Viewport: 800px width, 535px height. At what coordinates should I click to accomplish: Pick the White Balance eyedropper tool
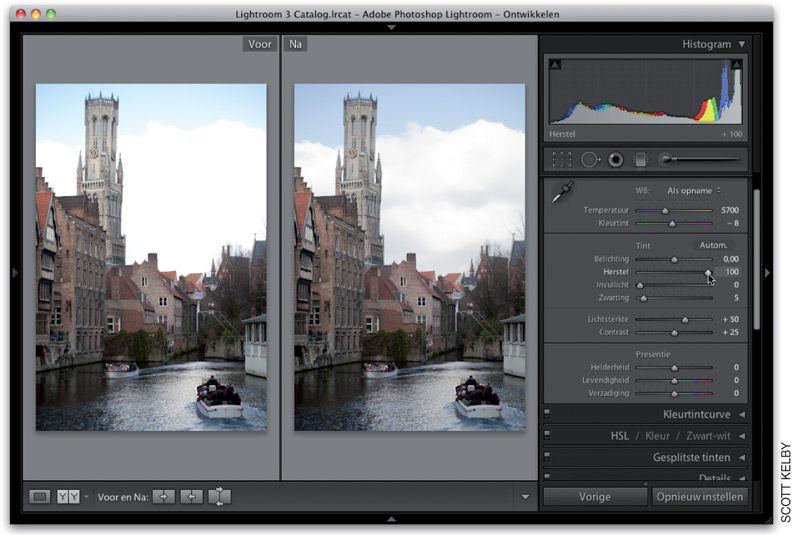click(563, 193)
